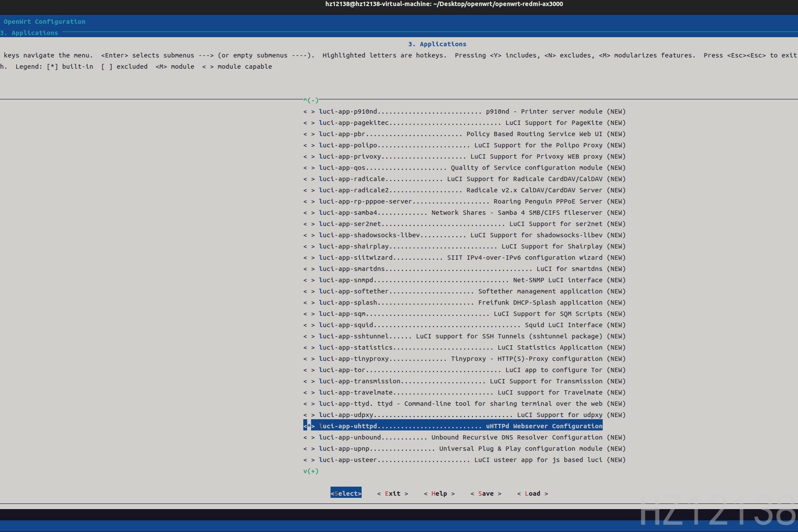Enable the luci-app-qos selection bracket

pyautogui.click(x=309, y=168)
